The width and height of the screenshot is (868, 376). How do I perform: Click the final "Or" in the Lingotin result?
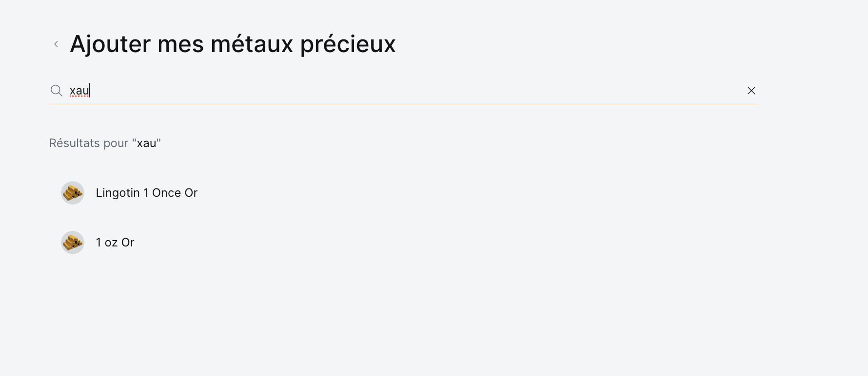pyautogui.click(x=191, y=193)
